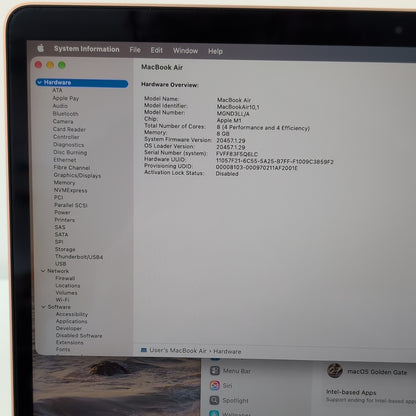Select USB in the sidebar
This screenshot has height=416, width=416.
[61, 264]
